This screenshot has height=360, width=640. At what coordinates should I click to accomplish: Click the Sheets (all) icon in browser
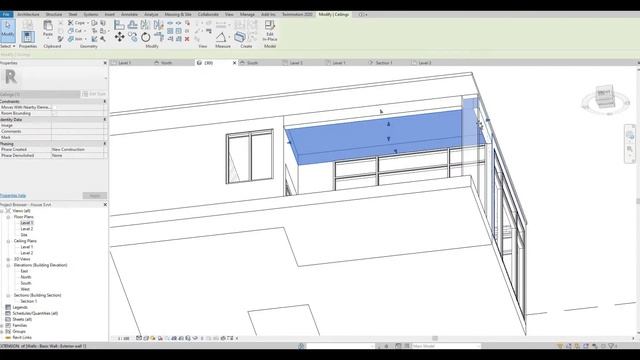(8, 320)
